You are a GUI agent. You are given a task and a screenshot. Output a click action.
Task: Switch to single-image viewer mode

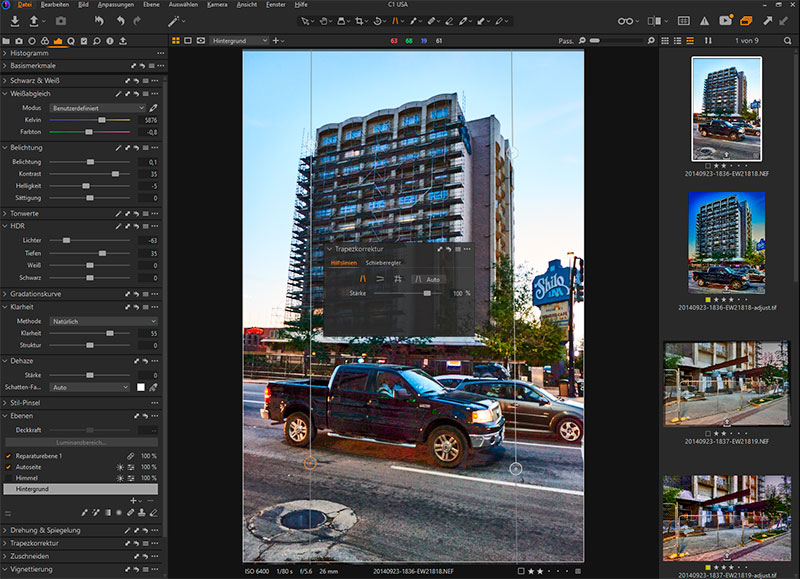pyautogui.click(x=188, y=41)
